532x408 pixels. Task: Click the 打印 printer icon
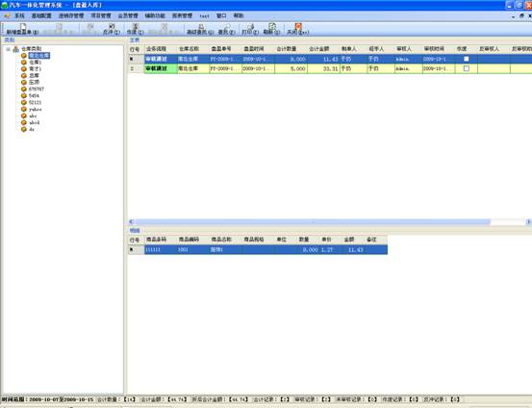pyautogui.click(x=250, y=26)
